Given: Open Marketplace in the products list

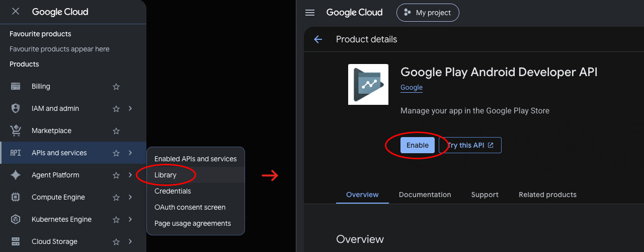Looking at the screenshot, I should coord(73,131).
